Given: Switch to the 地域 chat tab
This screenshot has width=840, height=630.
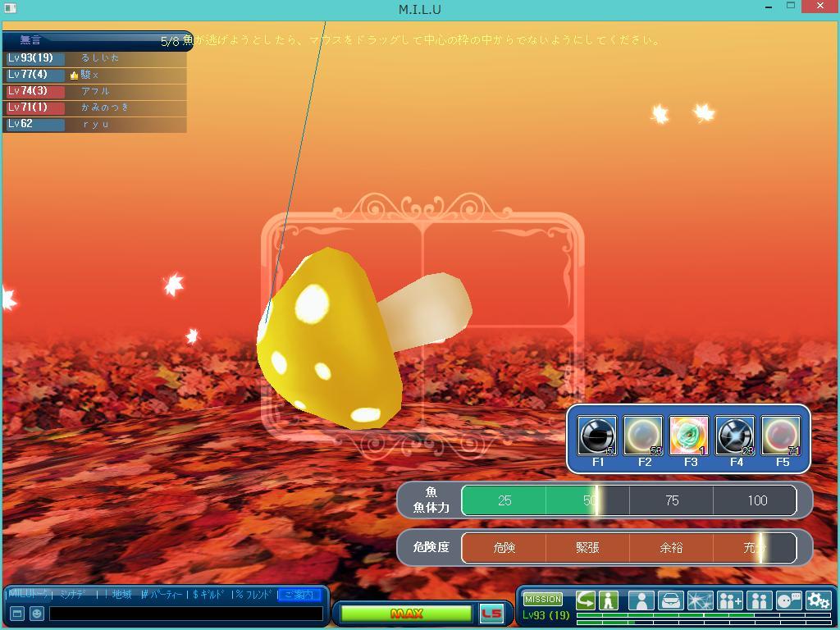Looking at the screenshot, I should pos(121,594).
